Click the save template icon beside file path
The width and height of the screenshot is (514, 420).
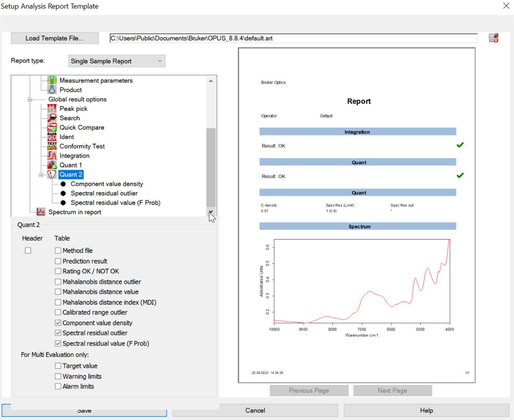[494, 38]
